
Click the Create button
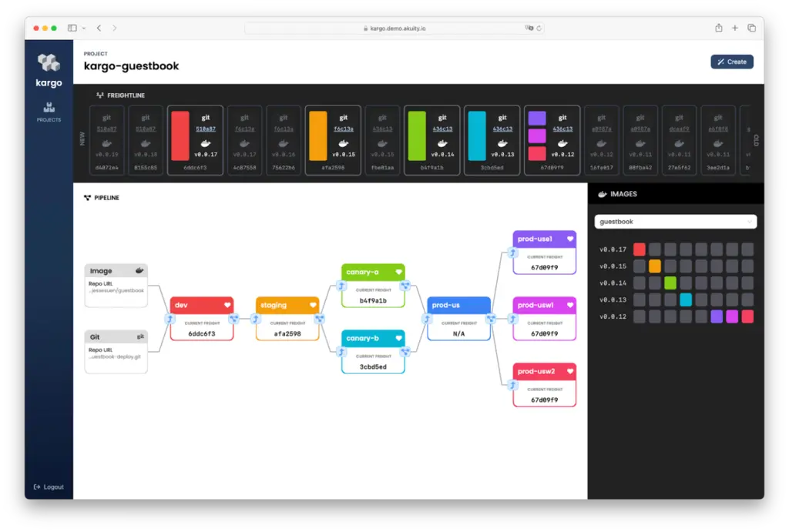point(732,62)
